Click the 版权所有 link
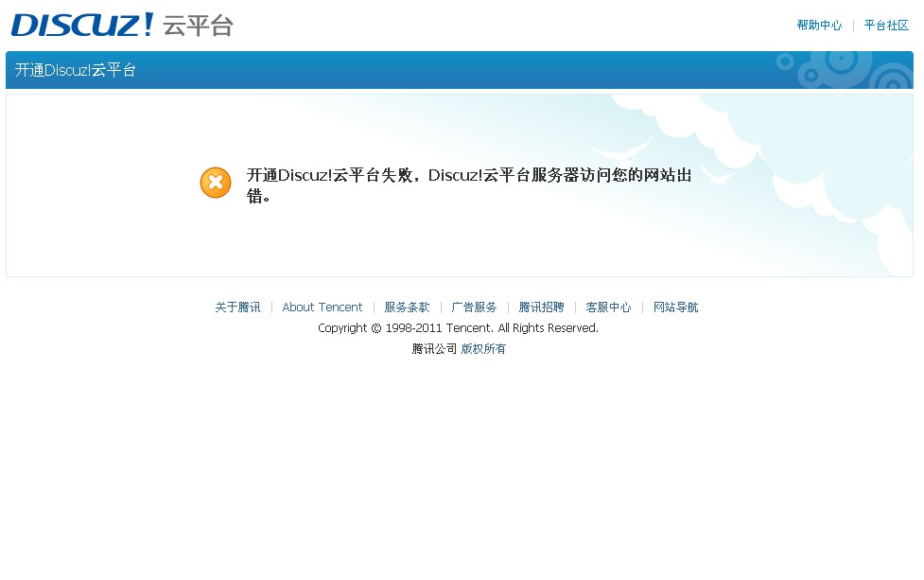The height and width of the screenshot is (580, 924). 483,349
